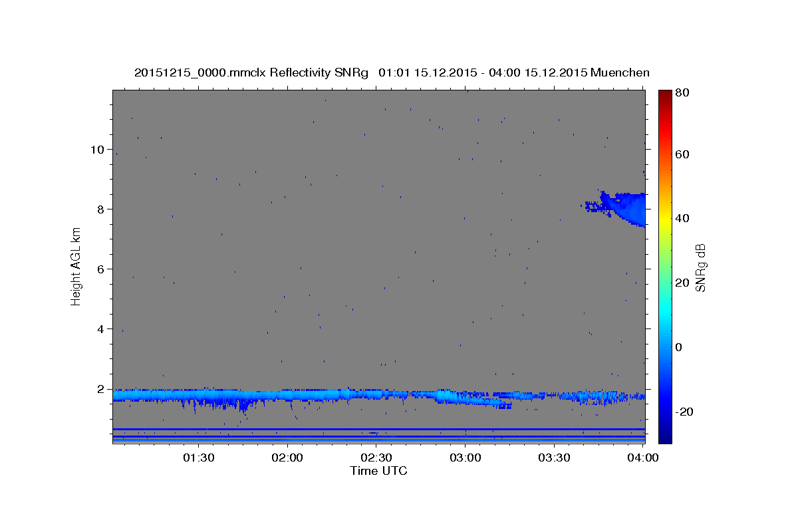Click the dark red top of the colorbar
Image resolution: width=798 pixels, height=532 pixels.
[x=665, y=95]
